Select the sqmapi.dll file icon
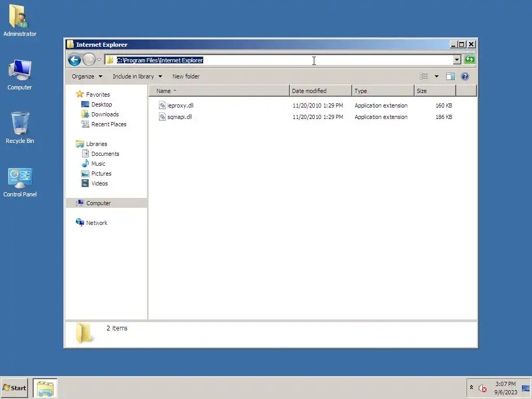This screenshot has width=532, height=399. [162, 117]
